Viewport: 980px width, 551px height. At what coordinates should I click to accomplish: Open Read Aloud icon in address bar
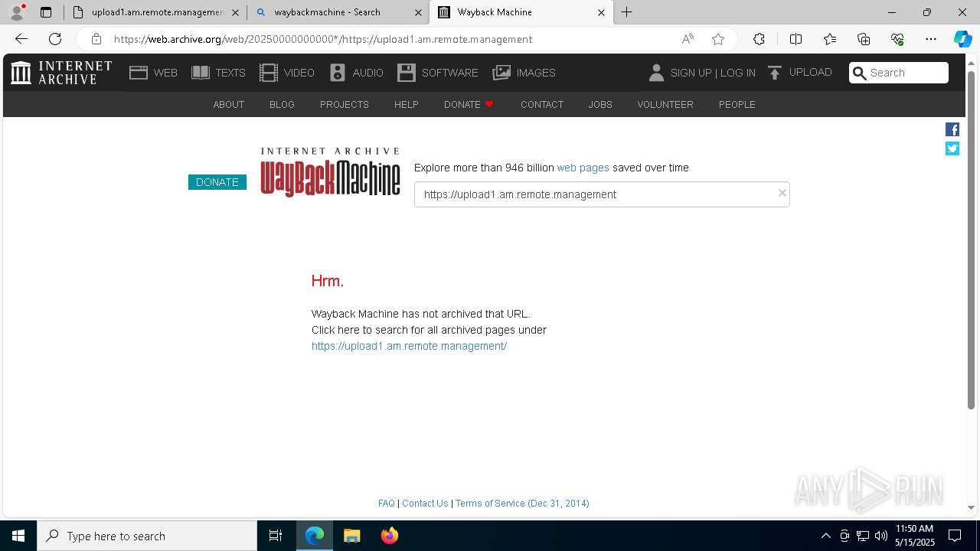688,39
